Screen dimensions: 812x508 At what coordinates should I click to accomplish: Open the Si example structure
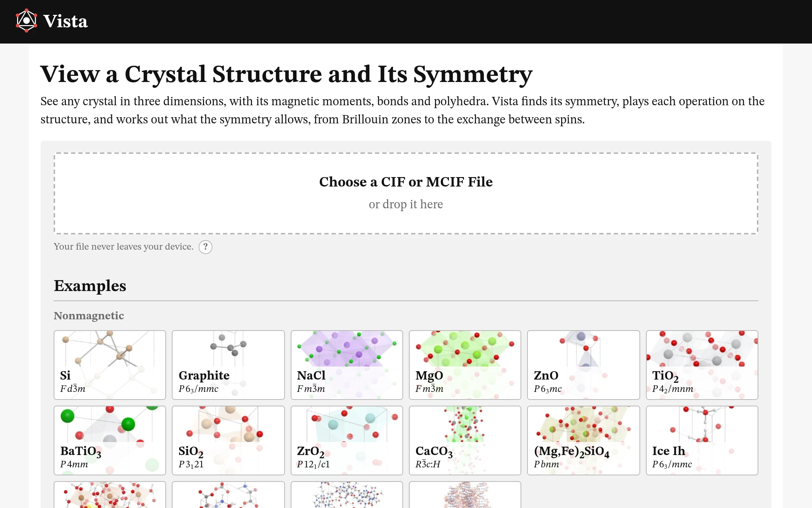coord(110,365)
